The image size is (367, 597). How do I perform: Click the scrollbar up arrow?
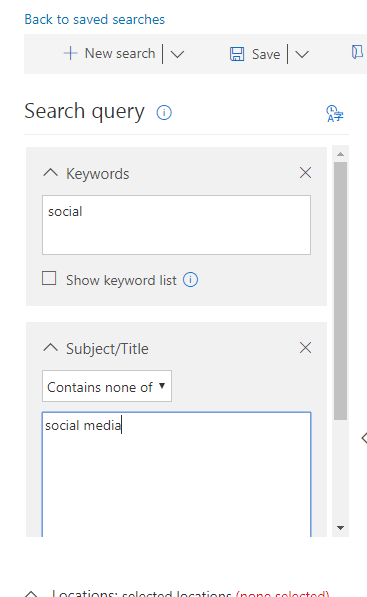pos(340,154)
